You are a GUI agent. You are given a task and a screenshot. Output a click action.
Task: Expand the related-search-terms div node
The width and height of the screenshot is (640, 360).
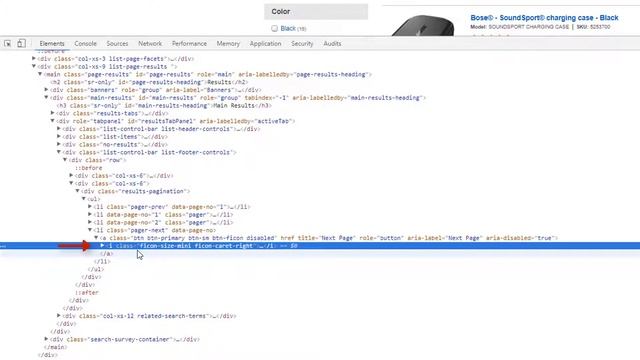tap(59, 316)
